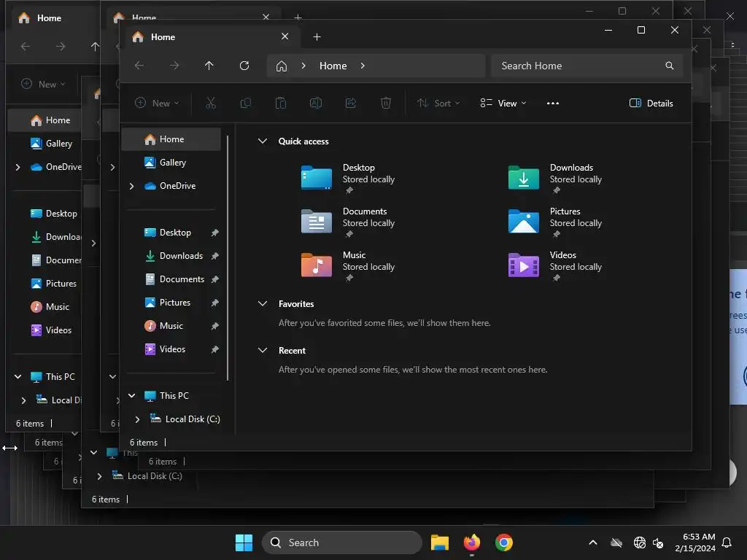
Task: Select Home tab in leftmost back window
Action: 49,18
